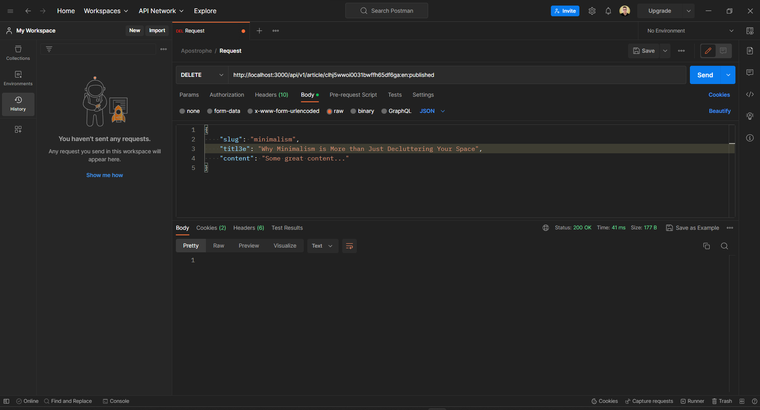Expand the Upgrade dropdown arrow
This screenshot has height=410, width=760.
point(688,11)
